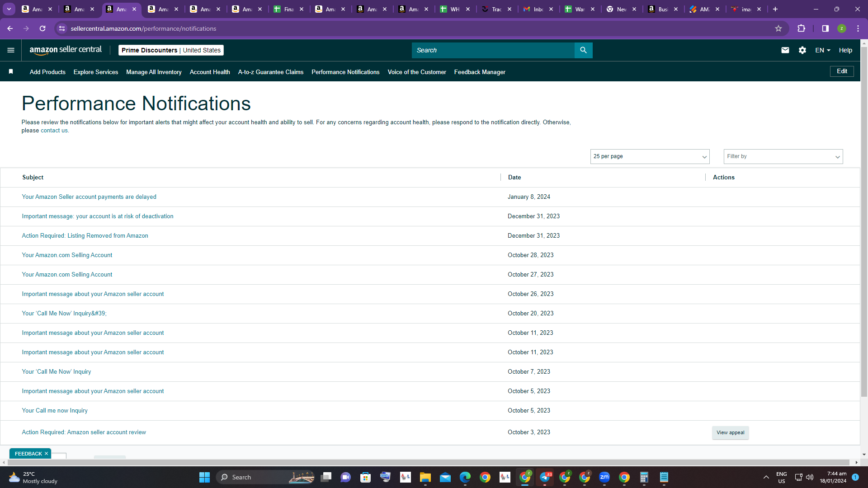Switch marketplace via Prime Discounters selector

tap(171, 50)
